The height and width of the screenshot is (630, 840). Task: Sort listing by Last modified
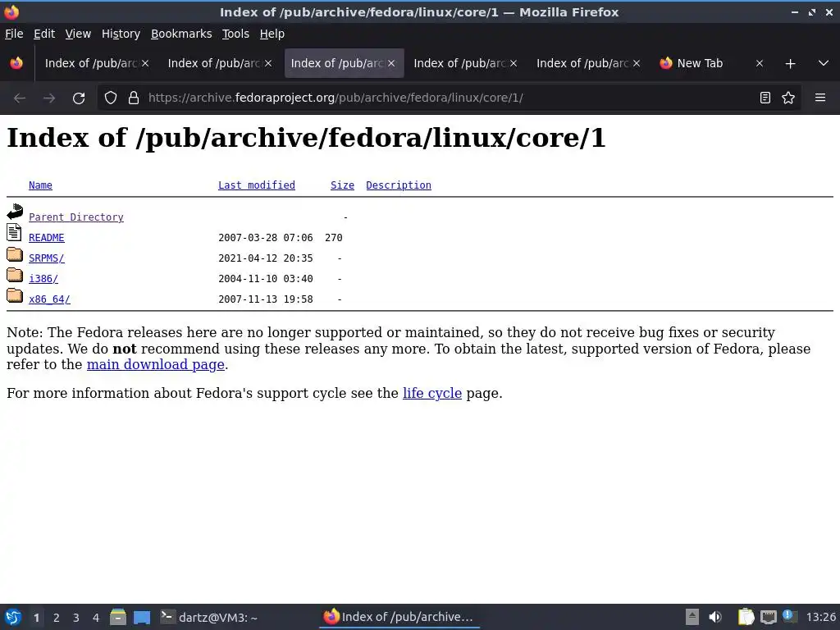click(x=256, y=185)
